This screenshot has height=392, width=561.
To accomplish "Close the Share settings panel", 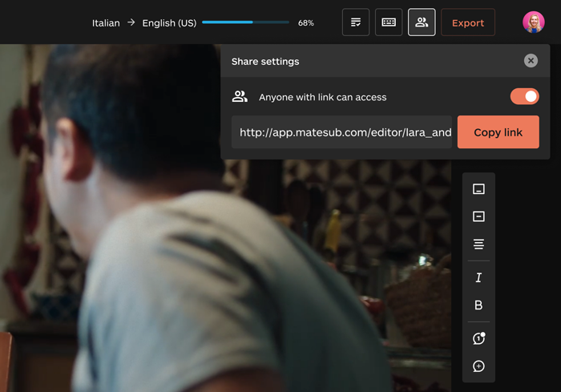I will (531, 61).
